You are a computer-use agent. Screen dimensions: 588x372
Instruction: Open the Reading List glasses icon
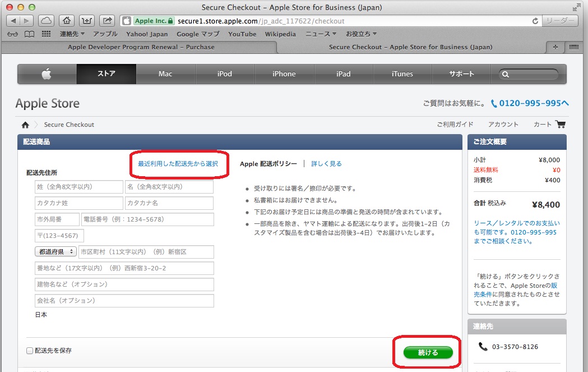click(x=13, y=34)
